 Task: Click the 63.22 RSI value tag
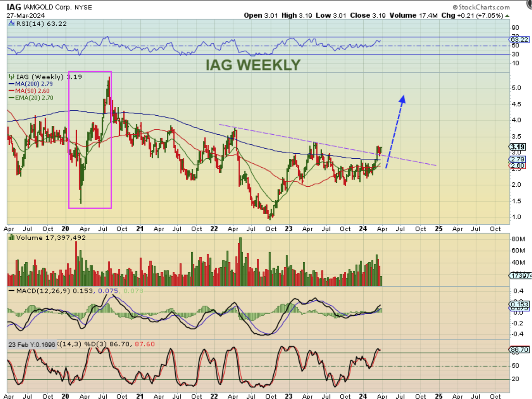tap(518, 39)
